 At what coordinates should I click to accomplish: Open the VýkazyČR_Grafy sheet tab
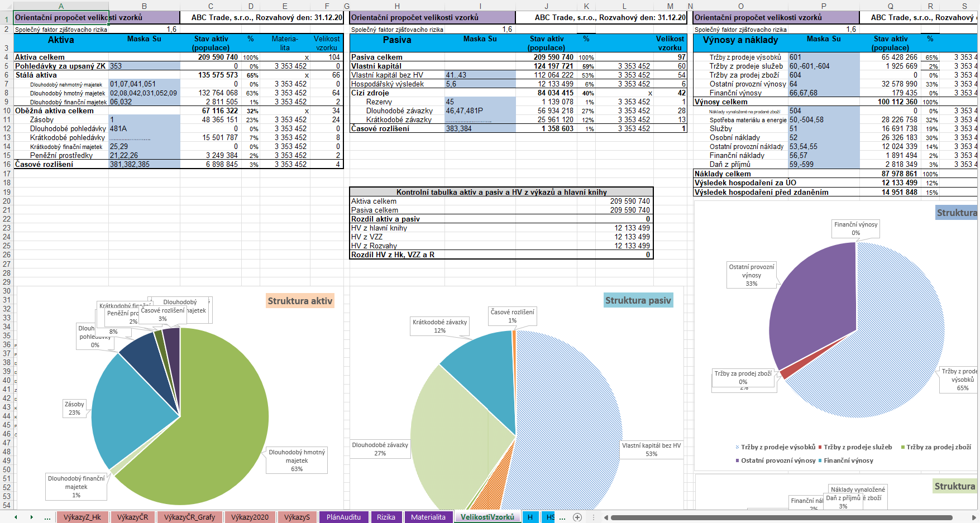click(190, 517)
